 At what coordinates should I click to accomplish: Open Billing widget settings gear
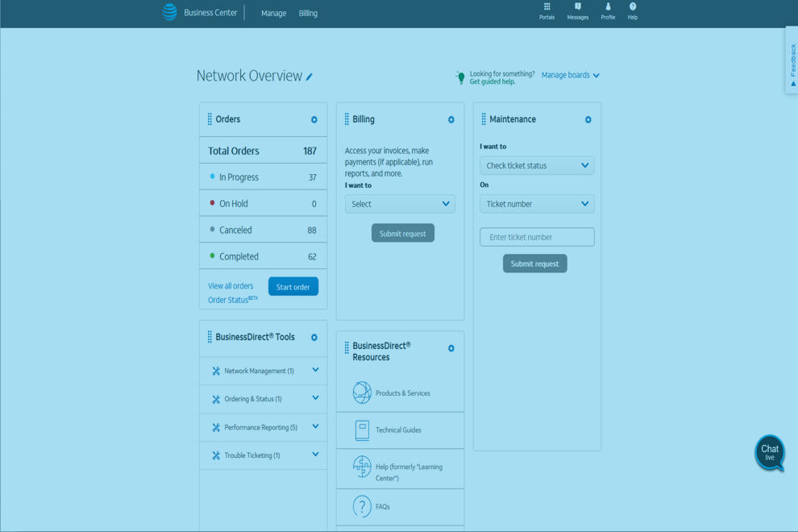(451, 119)
